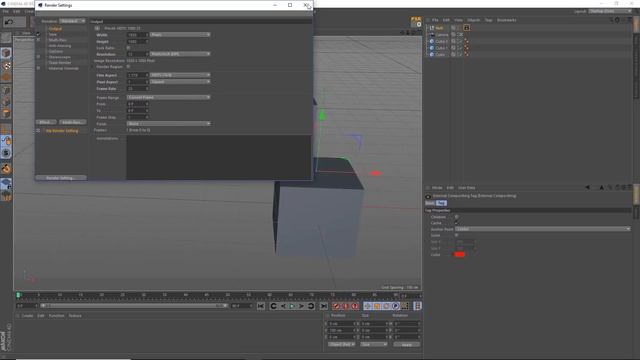
Task: Open the Width unit dropdown
Action: tap(180, 35)
